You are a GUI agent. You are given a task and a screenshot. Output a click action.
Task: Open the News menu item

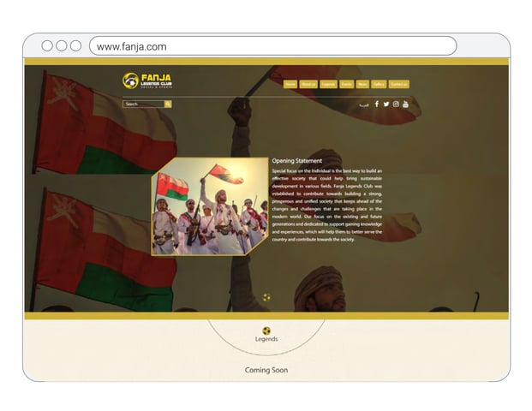click(x=362, y=84)
